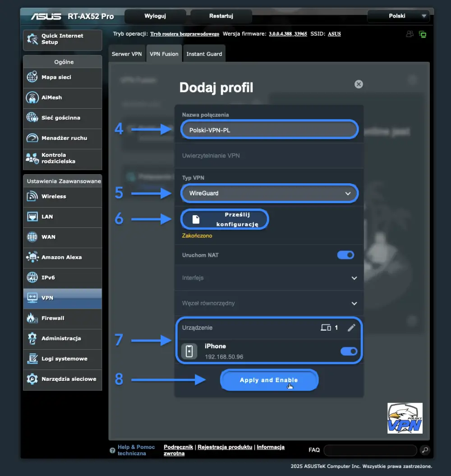The image size is (451, 476).
Task: Click the Apply and Enable button
Action: pyautogui.click(x=269, y=380)
